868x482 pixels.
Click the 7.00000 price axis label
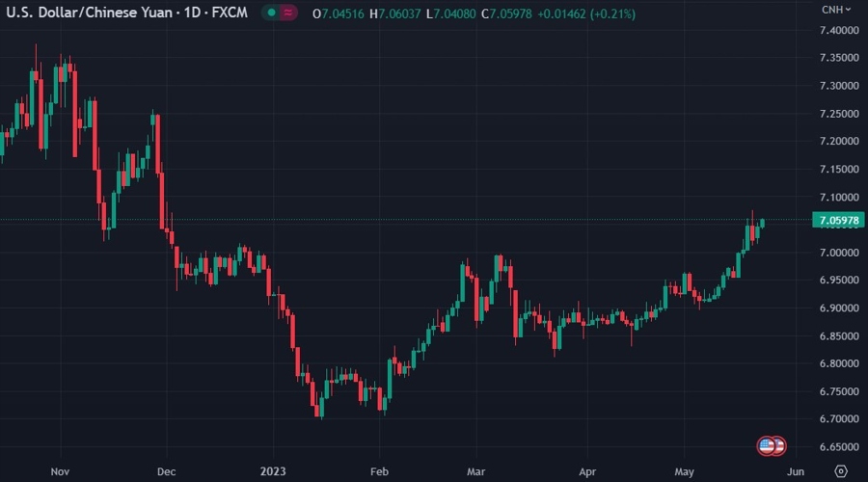839,253
